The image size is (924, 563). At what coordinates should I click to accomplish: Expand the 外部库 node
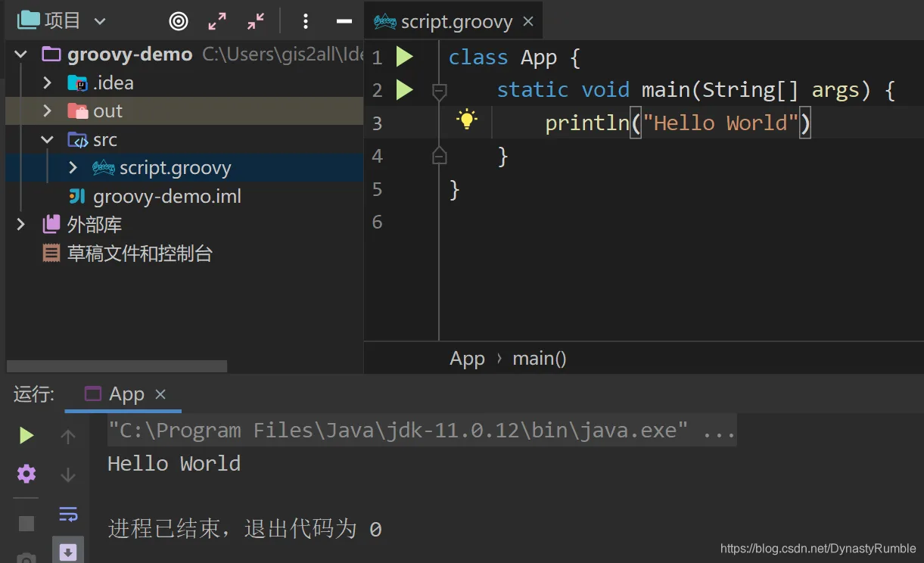pyautogui.click(x=21, y=225)
